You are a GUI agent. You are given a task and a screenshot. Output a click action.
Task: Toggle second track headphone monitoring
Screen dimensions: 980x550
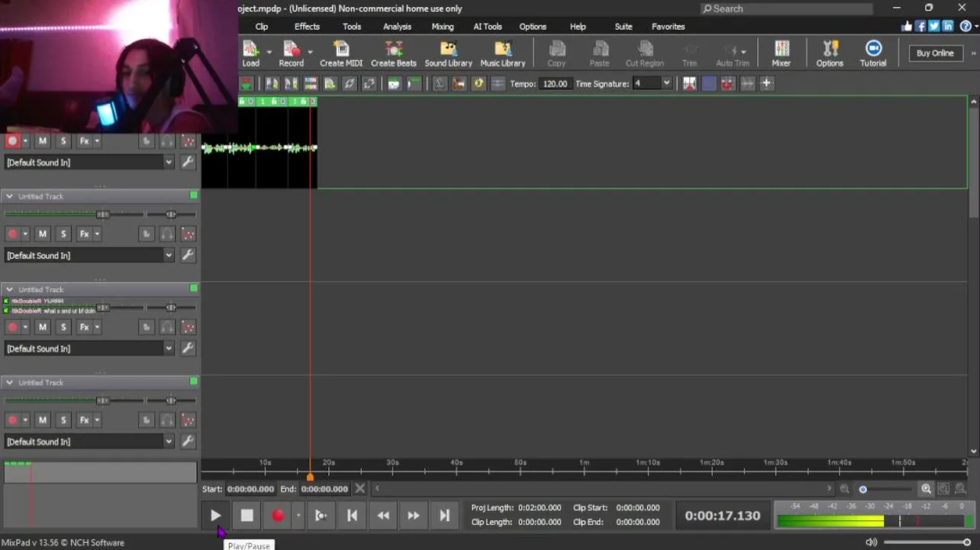point(167,234)
